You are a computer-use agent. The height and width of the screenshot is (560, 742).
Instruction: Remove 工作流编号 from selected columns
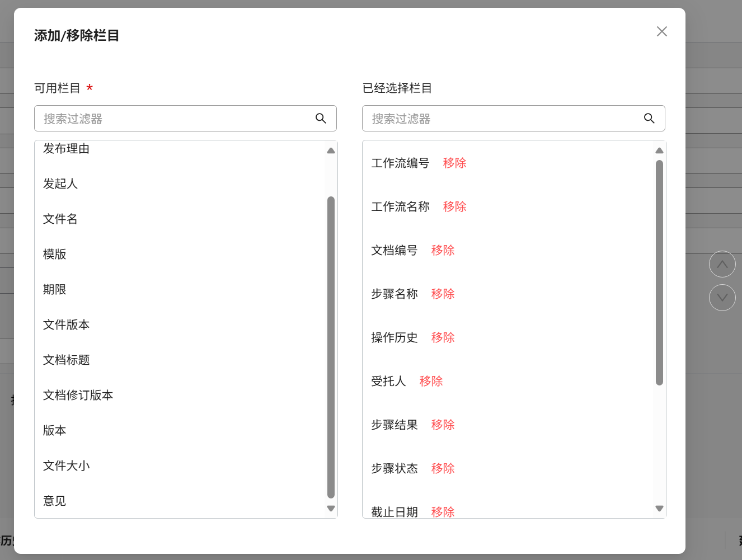pyautogui.click(x=454, y=163)
